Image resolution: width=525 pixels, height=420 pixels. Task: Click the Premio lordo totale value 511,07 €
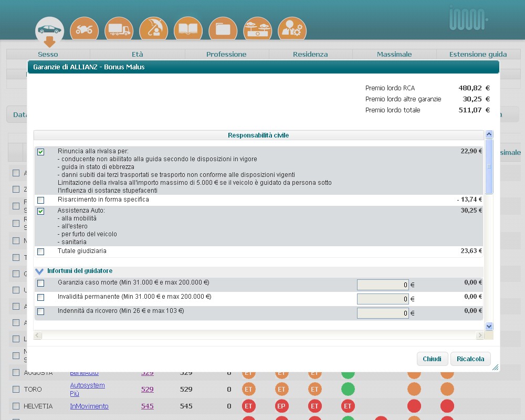[x=474, y=110]
